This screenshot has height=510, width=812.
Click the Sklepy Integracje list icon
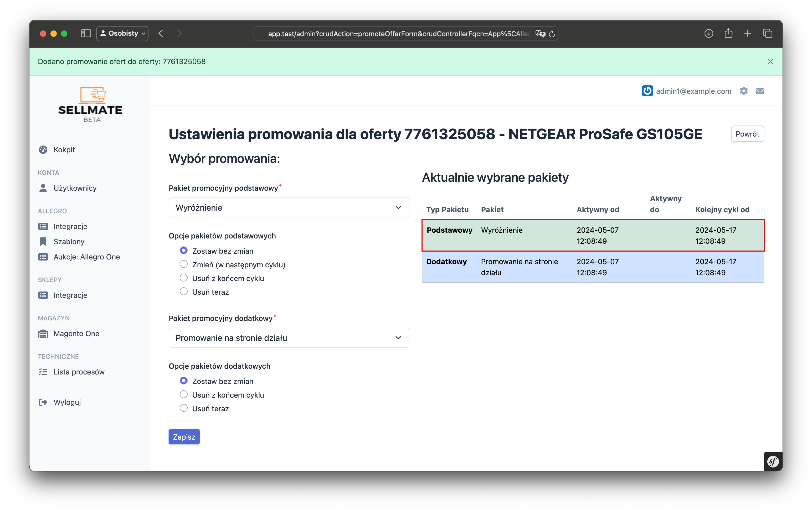43,295
